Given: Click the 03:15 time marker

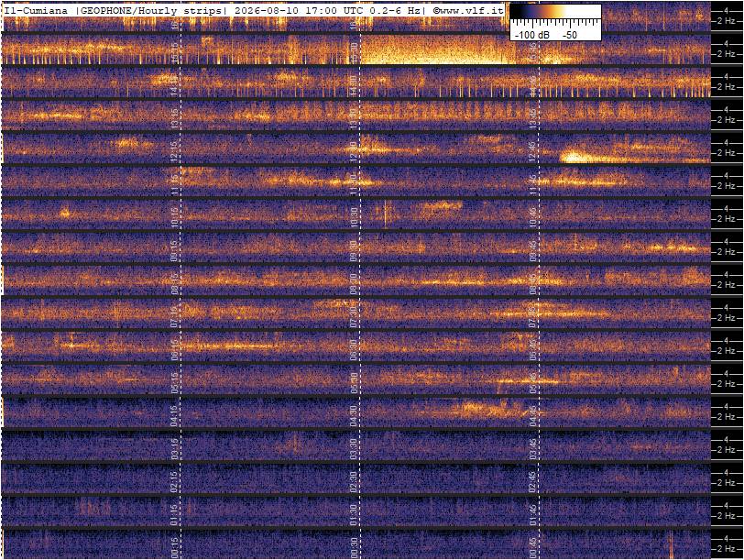Looking at the screenshot, I should 175,448.
